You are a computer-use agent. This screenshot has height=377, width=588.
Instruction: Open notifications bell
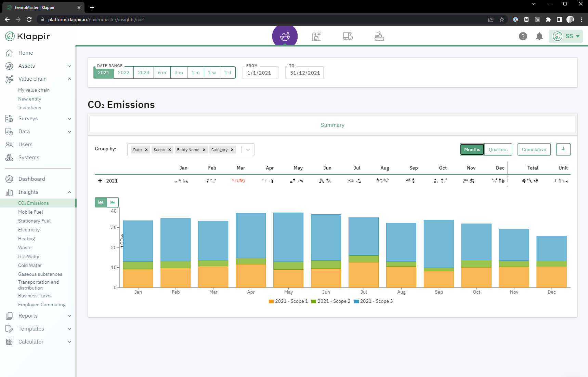[539, 36]
